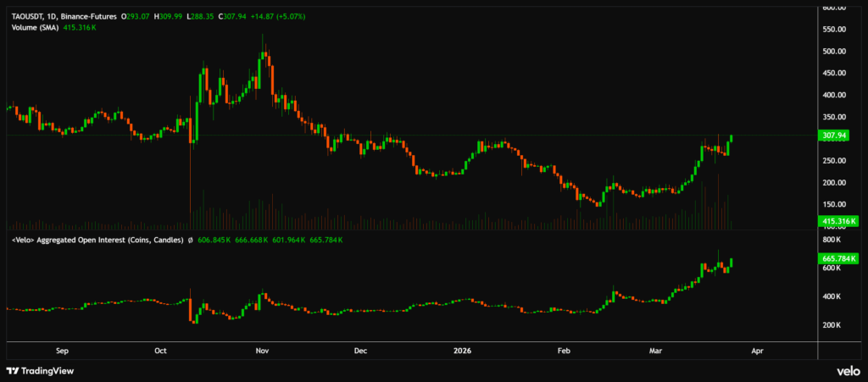
Task: Click the TradingView logo
Action: coord(39,370)
